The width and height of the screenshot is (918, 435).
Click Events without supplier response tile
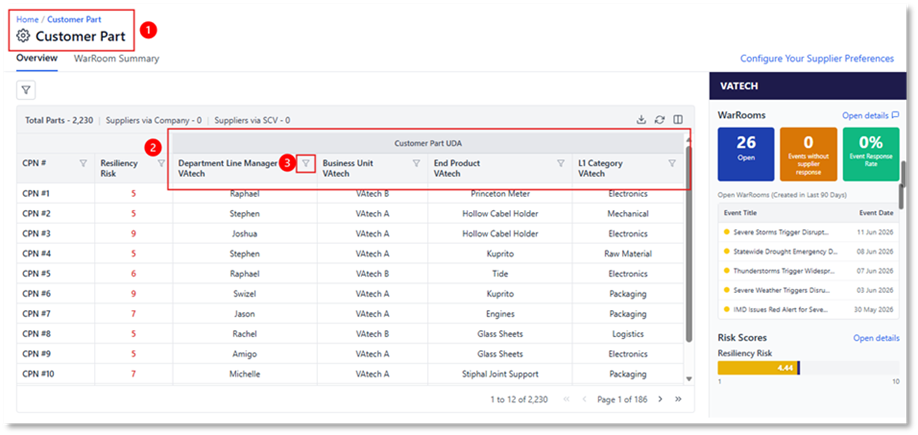coord(809,154)
